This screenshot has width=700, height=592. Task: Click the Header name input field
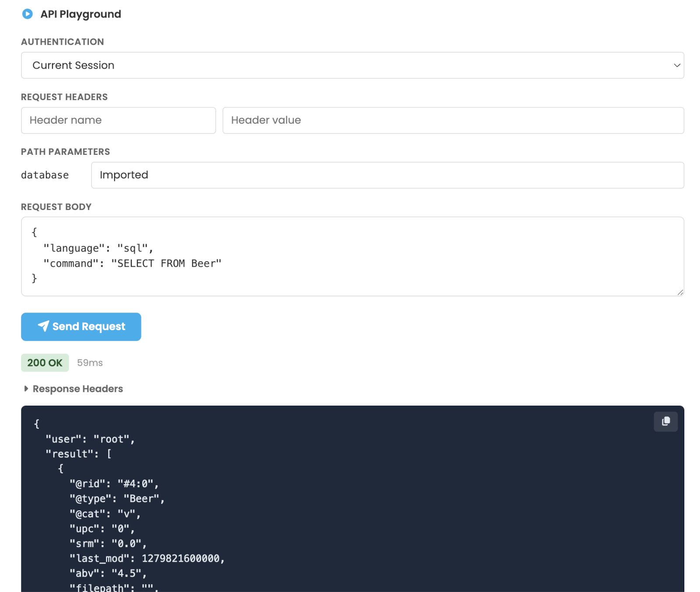coord(118,120)
